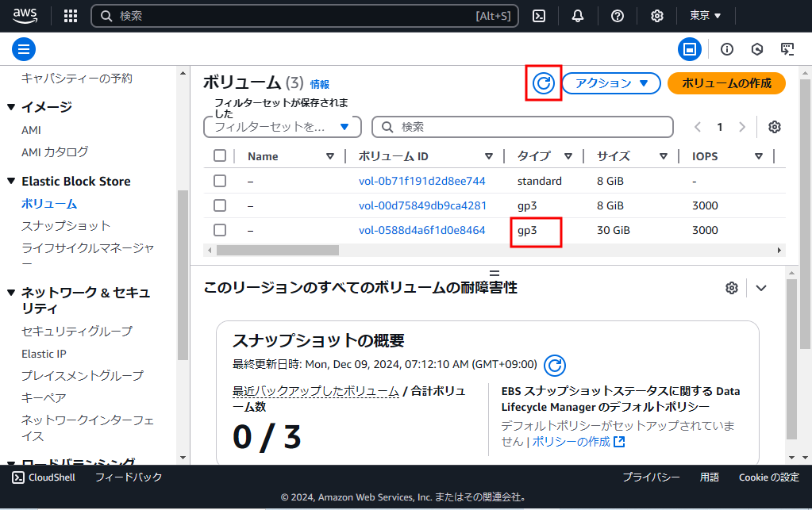Viewport: 812px width, 510px height.
Task: Collapse the Elastic Block Store section
Action: pyautogui.click(x=11, y=181)
